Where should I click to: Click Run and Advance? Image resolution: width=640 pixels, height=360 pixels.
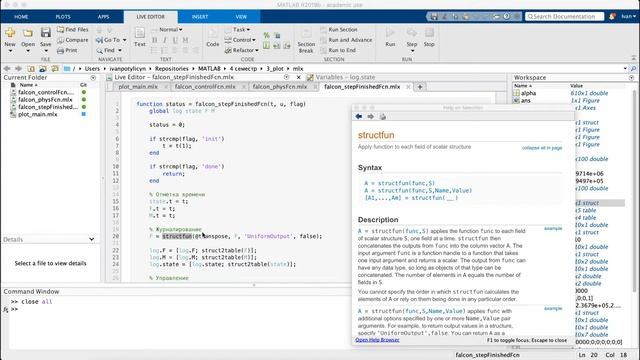[346, 40]
